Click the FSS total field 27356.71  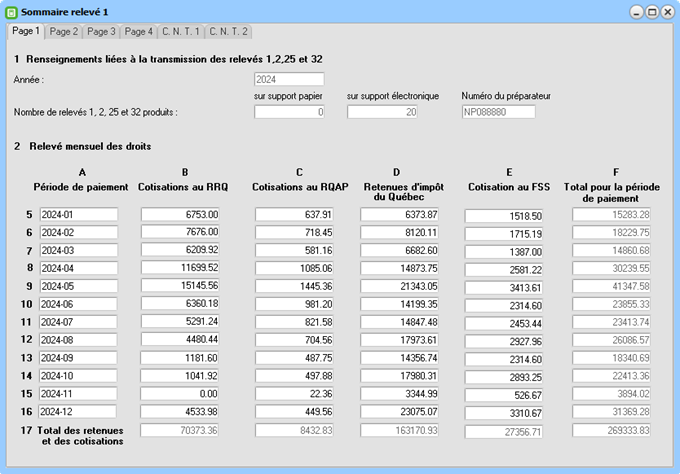pos(503,432)
